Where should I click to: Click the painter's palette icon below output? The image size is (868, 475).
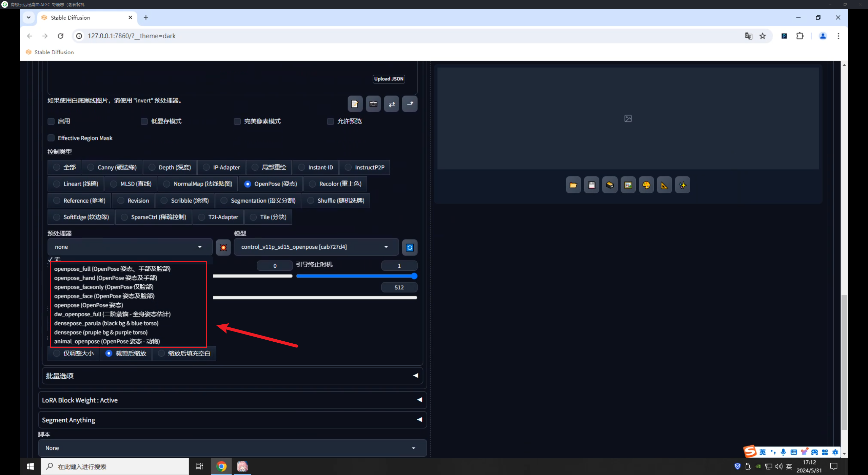click(x=646, y=185)
